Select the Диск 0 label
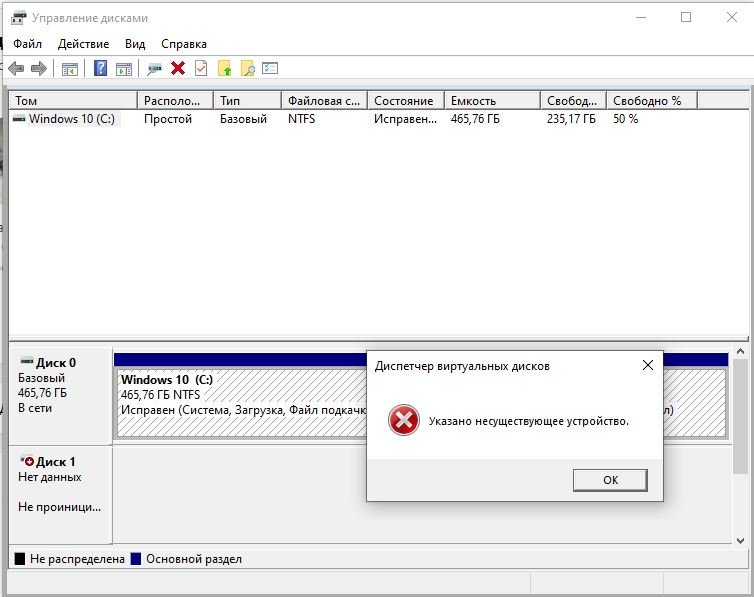 point(56,362)
